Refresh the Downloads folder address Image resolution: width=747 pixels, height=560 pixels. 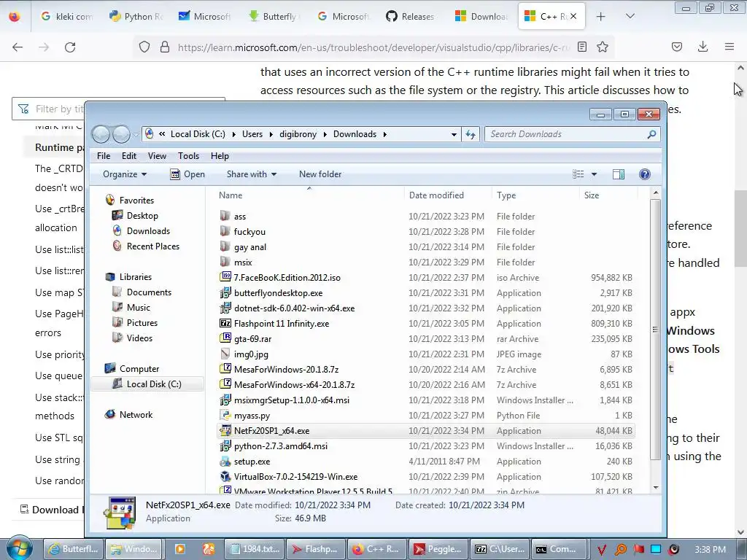471,134
